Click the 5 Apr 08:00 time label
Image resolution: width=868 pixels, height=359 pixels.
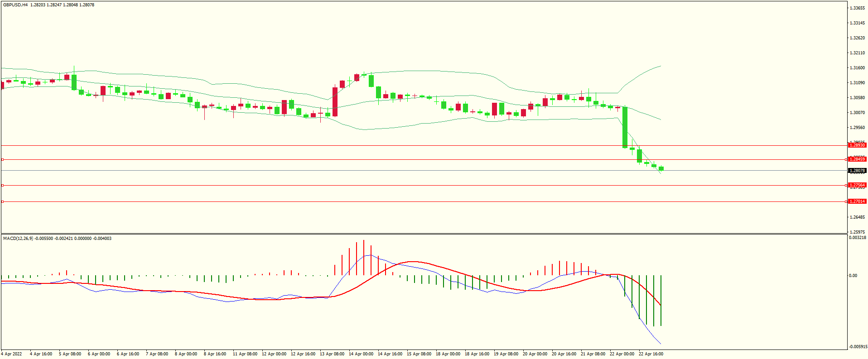pos(70,354)
